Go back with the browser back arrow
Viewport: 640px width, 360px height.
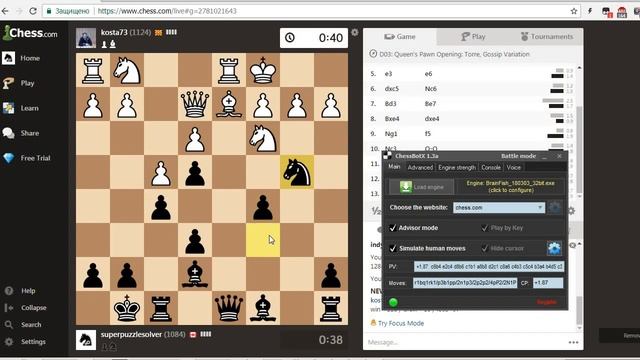(x=5, y=11)
